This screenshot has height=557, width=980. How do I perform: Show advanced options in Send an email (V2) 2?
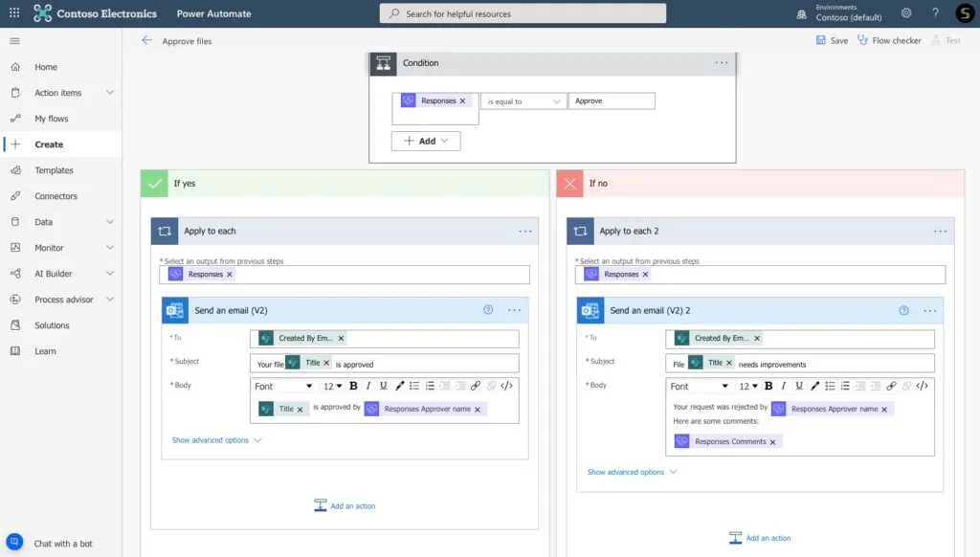tap(632, 473)
